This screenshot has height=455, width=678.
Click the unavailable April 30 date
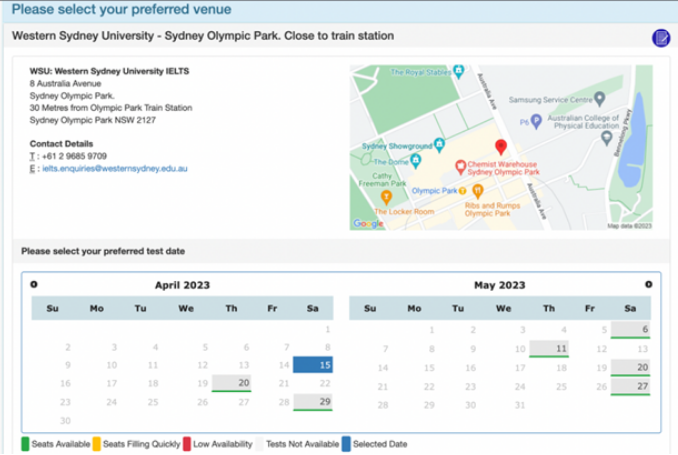tap(65, 420)
